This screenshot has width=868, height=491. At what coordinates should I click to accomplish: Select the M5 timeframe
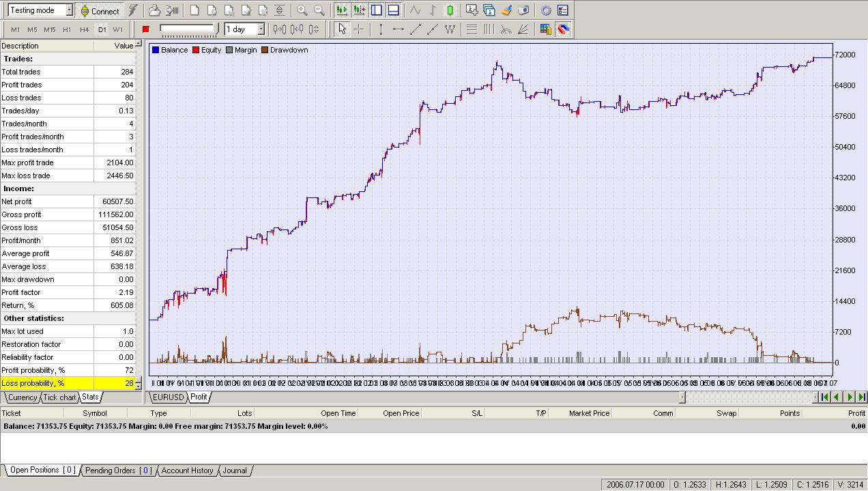coord(32,29)
